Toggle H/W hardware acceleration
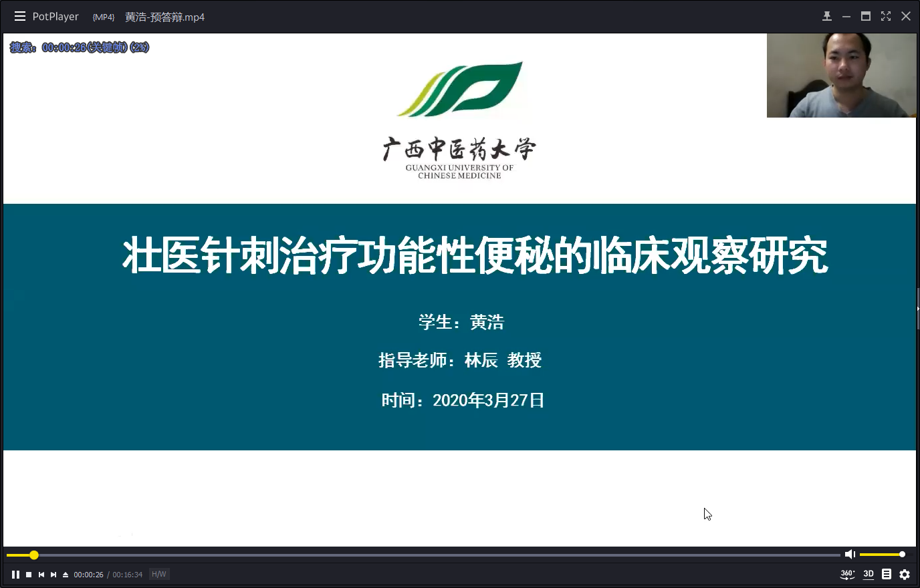Screen dimensions: 920x588 point(158,575)
